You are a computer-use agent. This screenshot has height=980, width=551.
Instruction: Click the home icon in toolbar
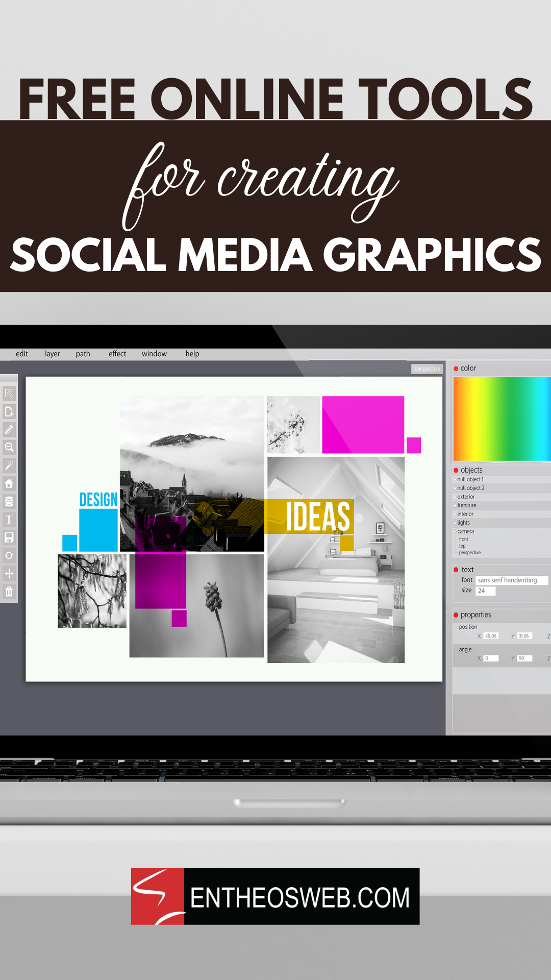9,483
